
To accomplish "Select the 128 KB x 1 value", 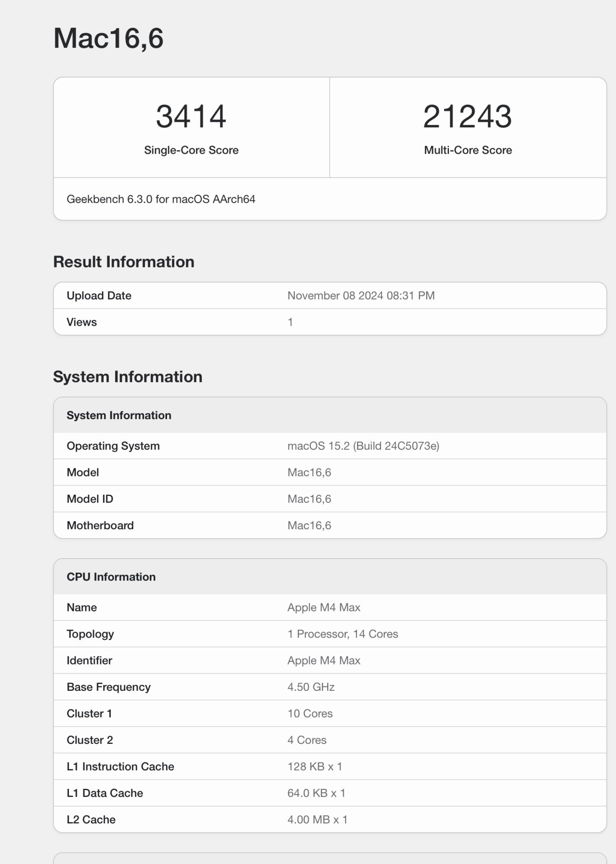I will tap(315, 766).
